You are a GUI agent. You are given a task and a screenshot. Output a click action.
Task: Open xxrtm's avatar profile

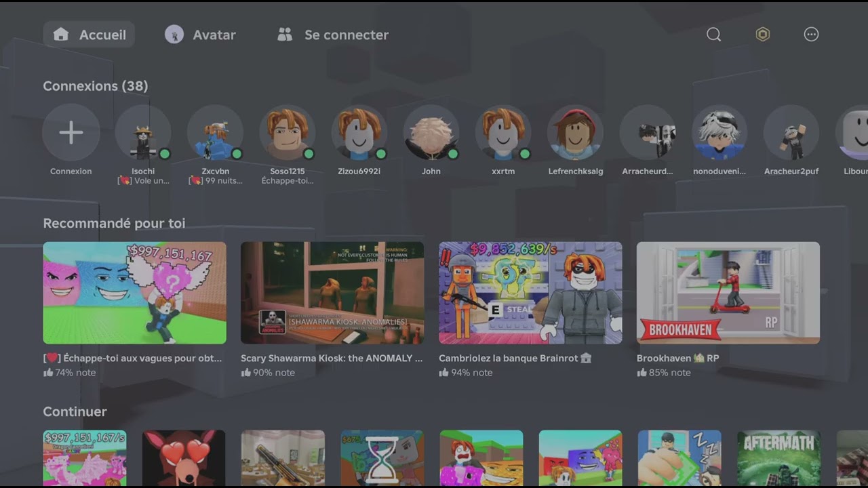[503, 133]
